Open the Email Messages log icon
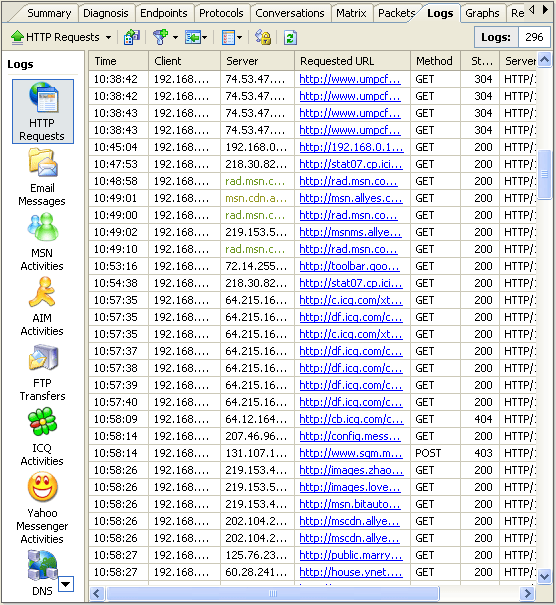 (x=42, y=178)
